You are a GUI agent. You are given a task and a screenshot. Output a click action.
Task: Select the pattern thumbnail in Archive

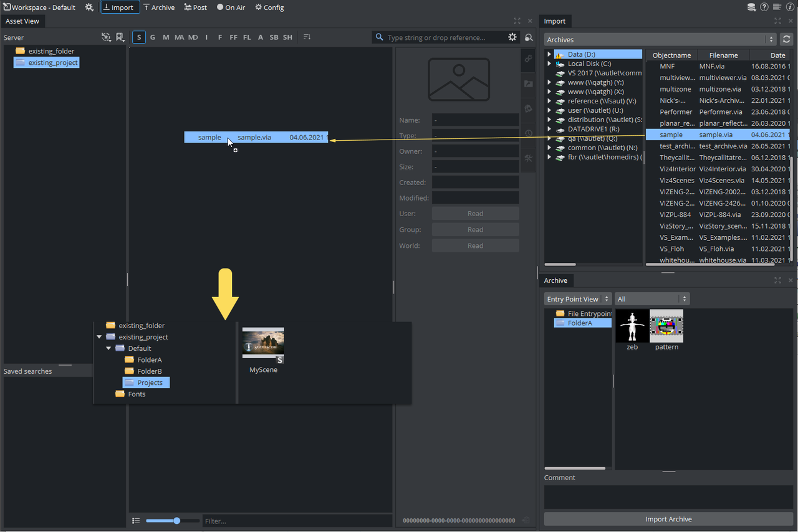click(666, 326)
